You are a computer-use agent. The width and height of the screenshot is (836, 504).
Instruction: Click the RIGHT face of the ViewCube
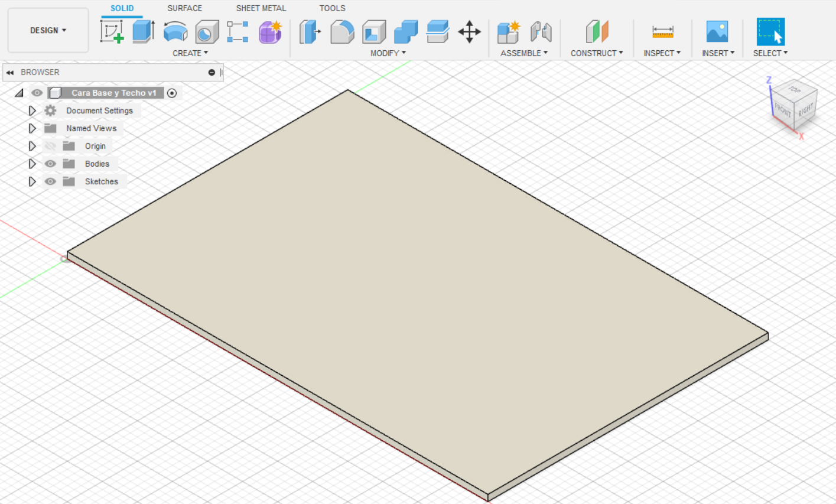pyautogui.click(x=806, y=110)
